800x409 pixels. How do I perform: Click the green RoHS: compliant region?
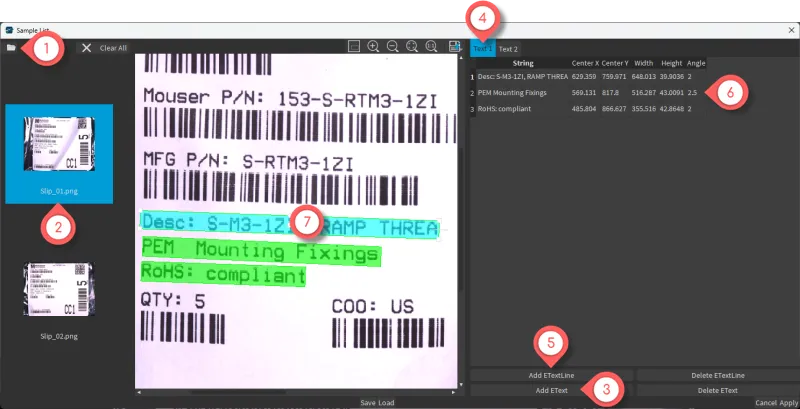click(223, 274)
